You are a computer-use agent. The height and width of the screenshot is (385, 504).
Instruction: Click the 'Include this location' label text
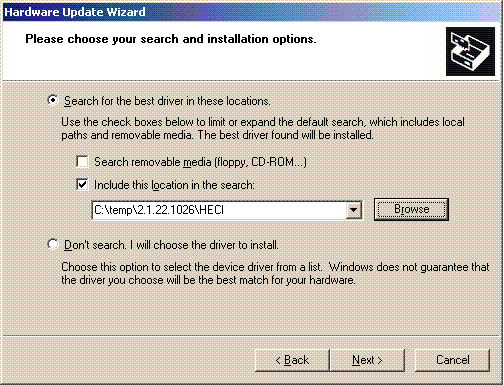pyautogui.click(x=174, y=185)
